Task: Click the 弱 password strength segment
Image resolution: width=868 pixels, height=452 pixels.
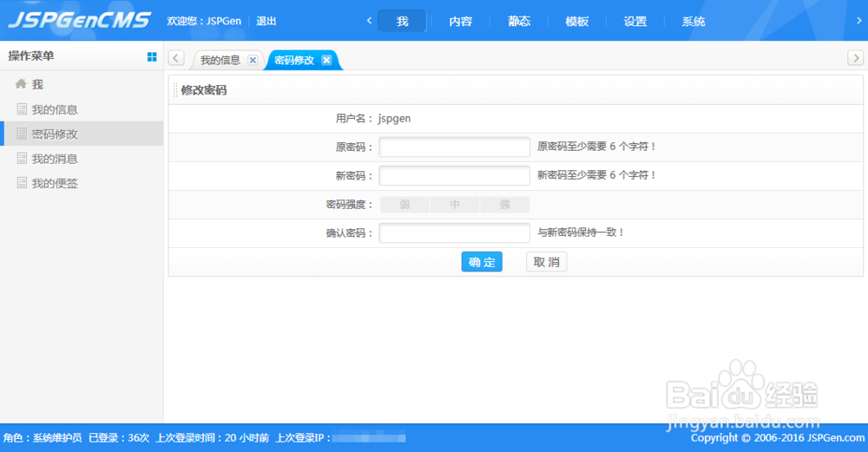Action: point(404,205)
